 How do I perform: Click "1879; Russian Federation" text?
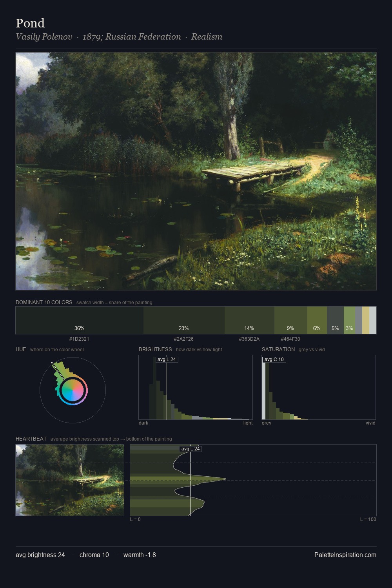pyautogui.click(x=132, y=37)
